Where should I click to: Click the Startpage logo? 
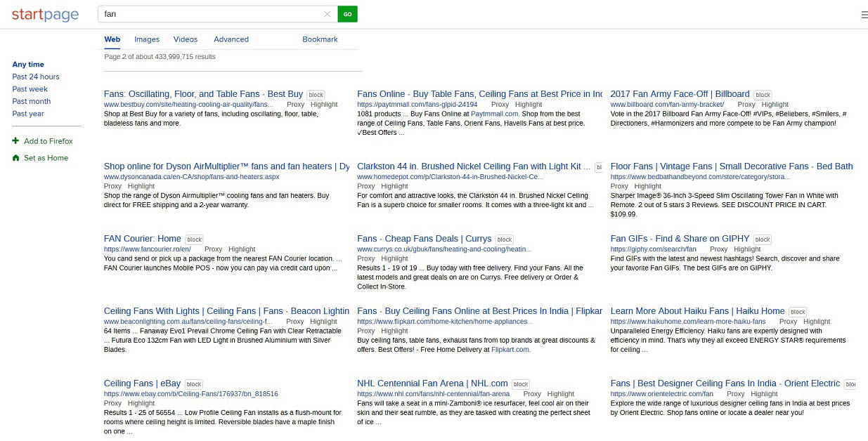tap(44, 14)
